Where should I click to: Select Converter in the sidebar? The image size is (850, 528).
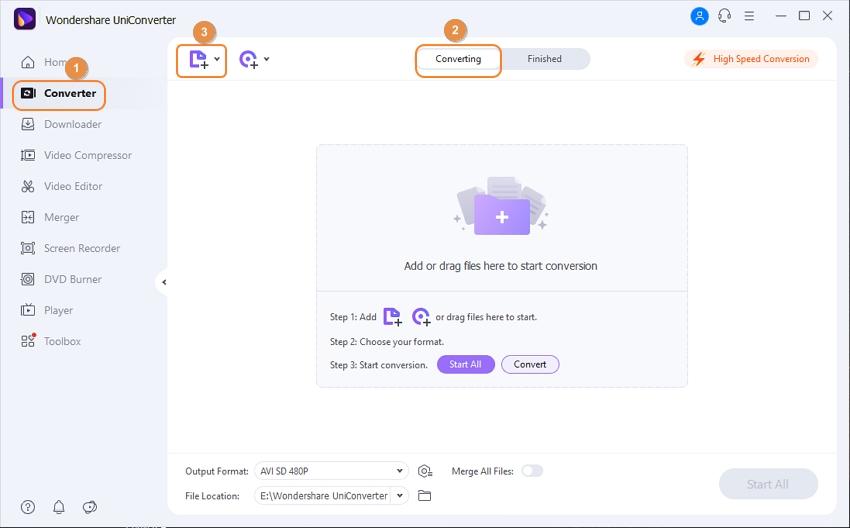point(59,93)
